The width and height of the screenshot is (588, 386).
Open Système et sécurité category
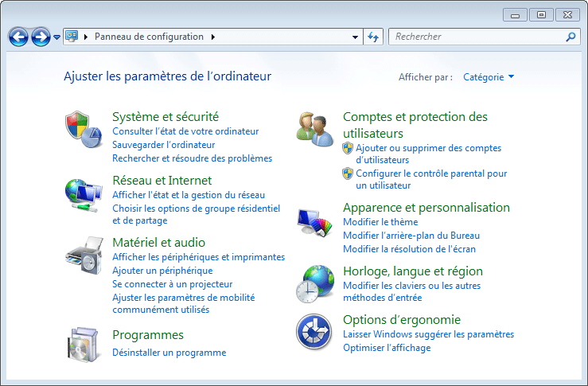(x=165, y=117)
